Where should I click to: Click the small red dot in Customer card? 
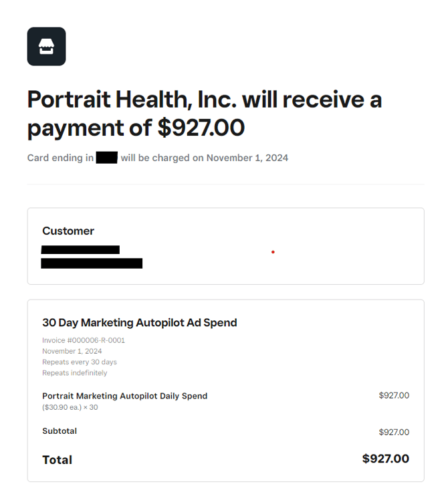pyautogui.click(x=273, y=252)
